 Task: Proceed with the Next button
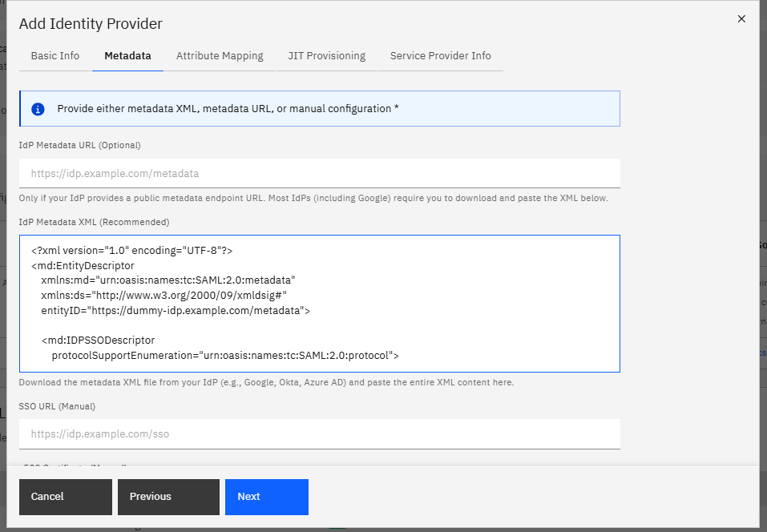(267, 497)
